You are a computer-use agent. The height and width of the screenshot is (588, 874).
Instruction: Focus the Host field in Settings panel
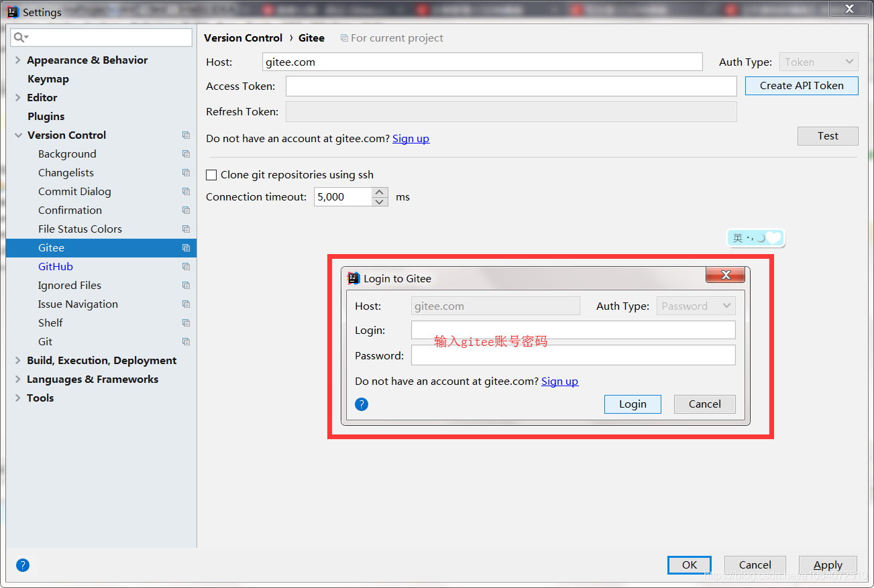tap(482, 62)
